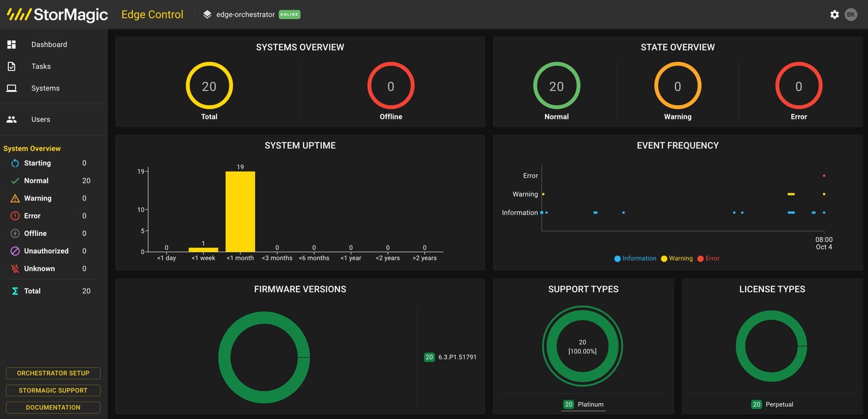Click the Unauthorized status icon

coord(15,251)
